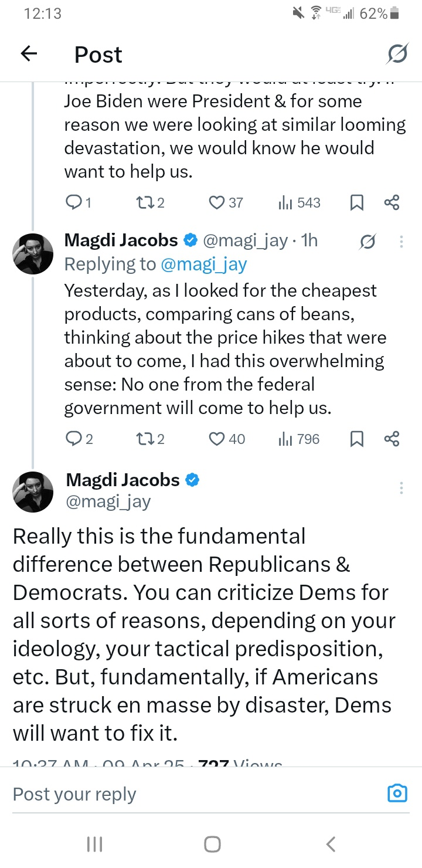
Task: Open Magdi Jacobs profile from main post avatar
Action: 33,491
